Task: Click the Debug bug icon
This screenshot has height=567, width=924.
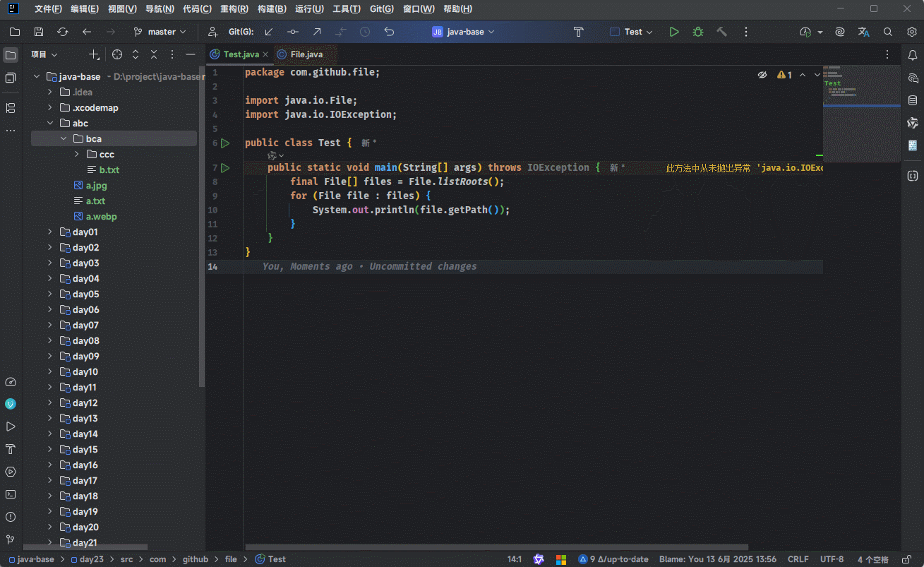Action: pos(697,32)
